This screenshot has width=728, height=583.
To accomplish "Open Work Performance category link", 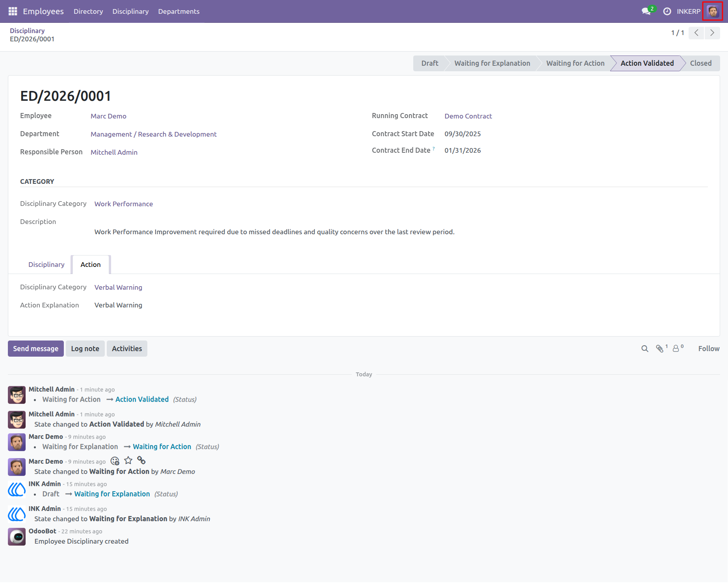I will 124,204.
